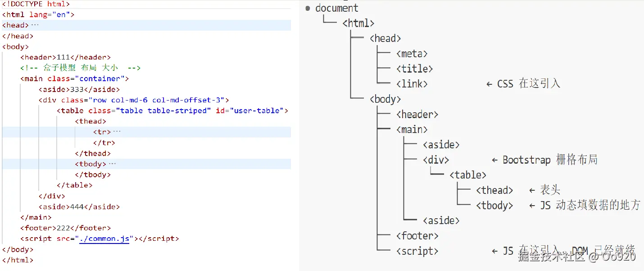Click the closing </html> tag in the code
Screen dimensions: 644x271
point(18,260)
